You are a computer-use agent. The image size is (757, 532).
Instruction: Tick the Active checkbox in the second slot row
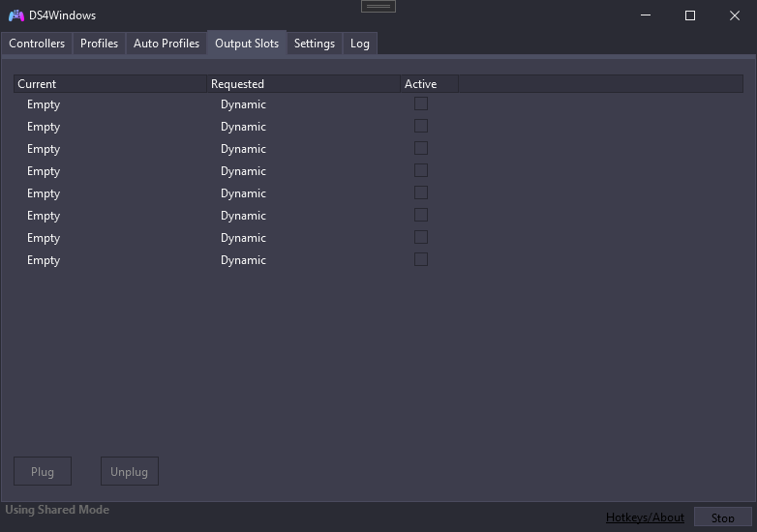[421, 126]
